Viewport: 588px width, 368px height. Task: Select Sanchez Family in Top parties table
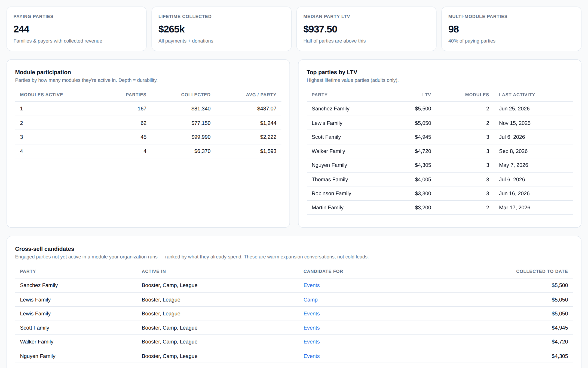pyautogui.click(x=330, y=108)
